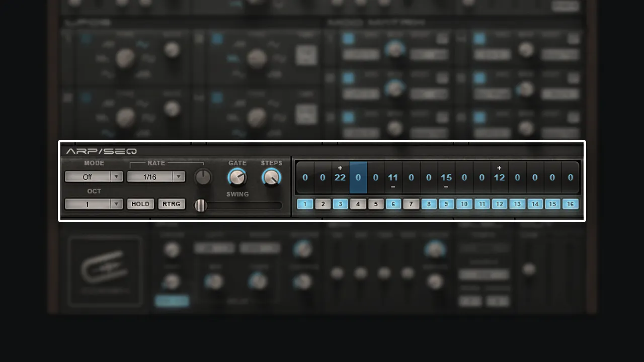Toggle sequencer step button 15
This screenshot has width=644, height=362.
click(x=552, y=204)
